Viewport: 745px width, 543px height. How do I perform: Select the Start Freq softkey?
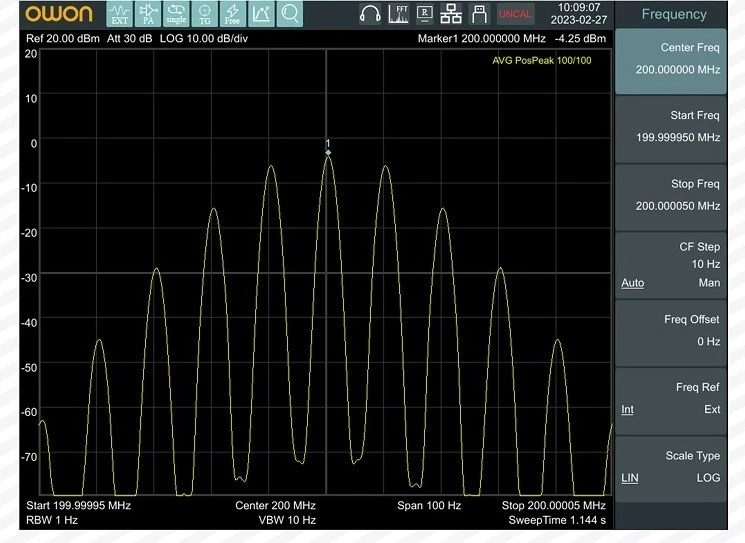tap(671, 129)
